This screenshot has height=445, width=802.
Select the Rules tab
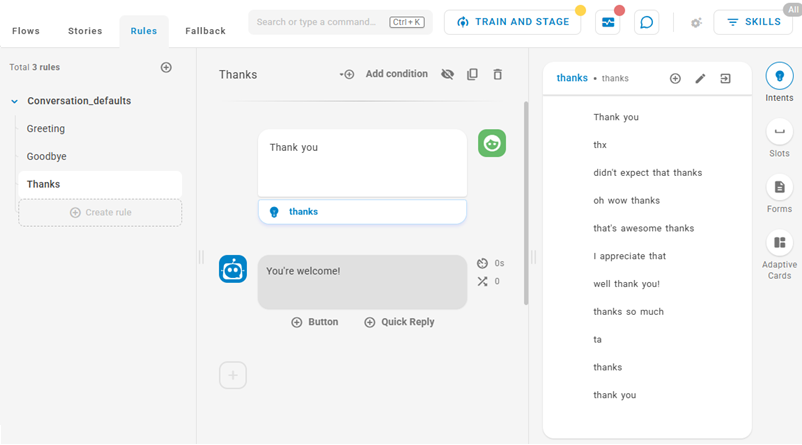[x=144, y=31]
